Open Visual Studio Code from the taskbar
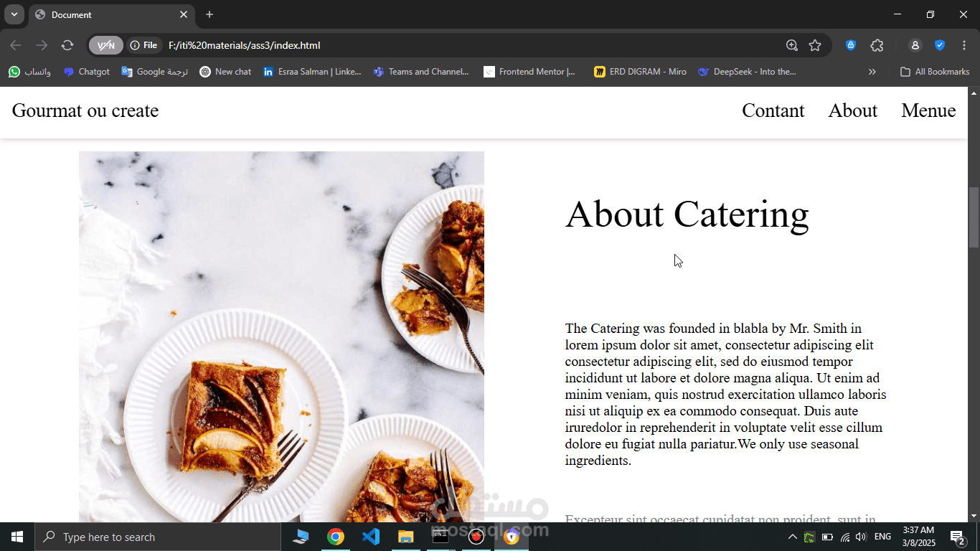The height and width of the screenshot is (551, 980). 371,537
